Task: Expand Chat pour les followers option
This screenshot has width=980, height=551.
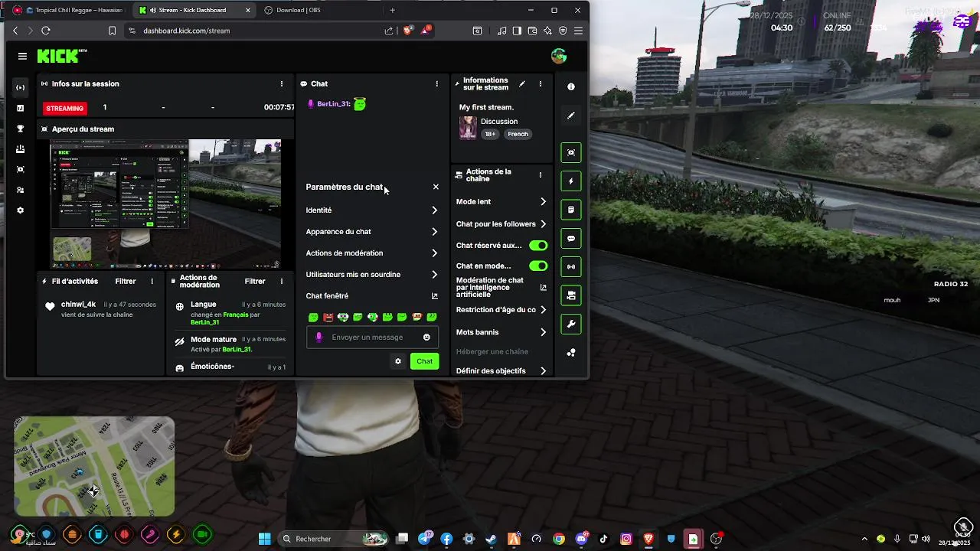Action: coord(501,224)
